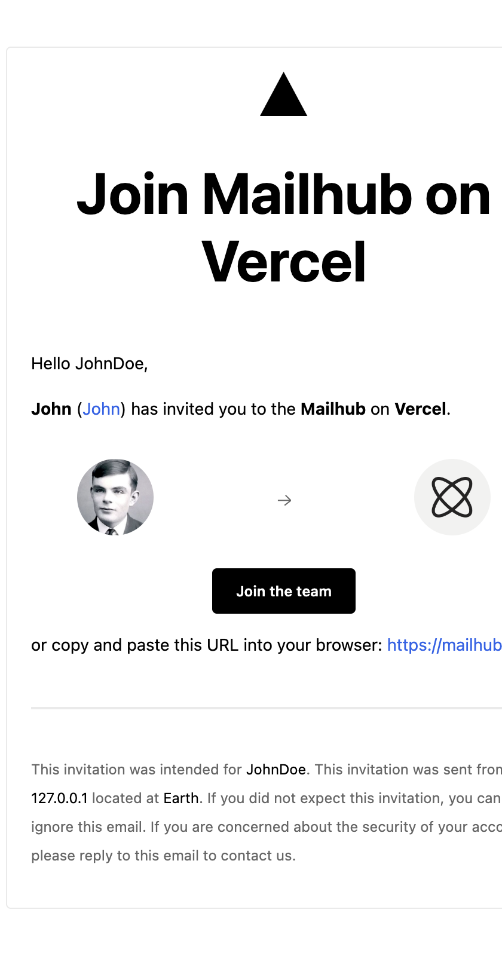Click the horizontal divider line
This screenshot has width=502, height=980.
(267, 708)
